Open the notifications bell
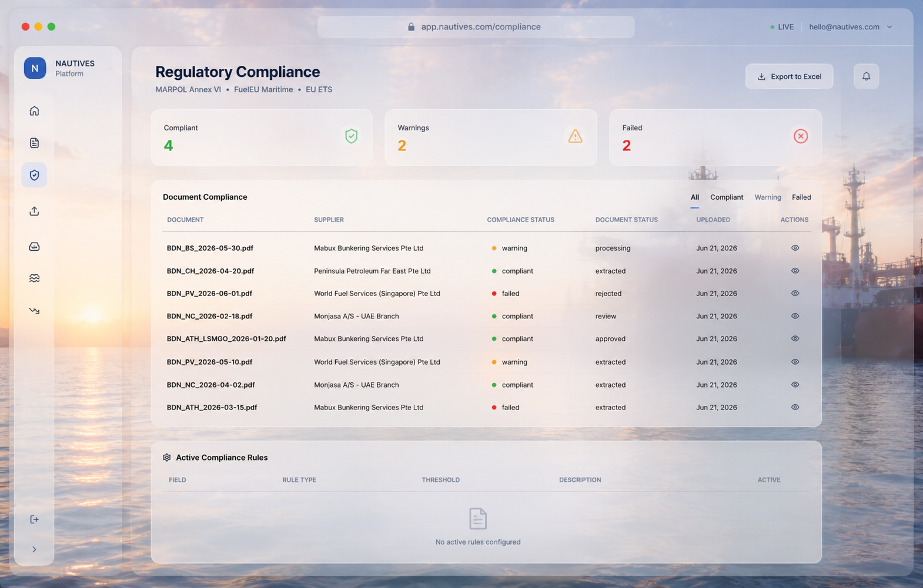 [x=866, y=76]
